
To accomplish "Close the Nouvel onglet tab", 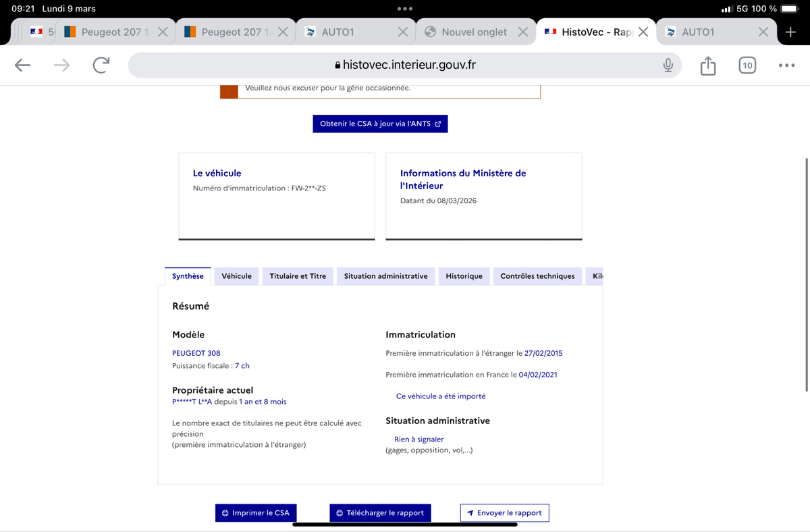I will [523, 32].
